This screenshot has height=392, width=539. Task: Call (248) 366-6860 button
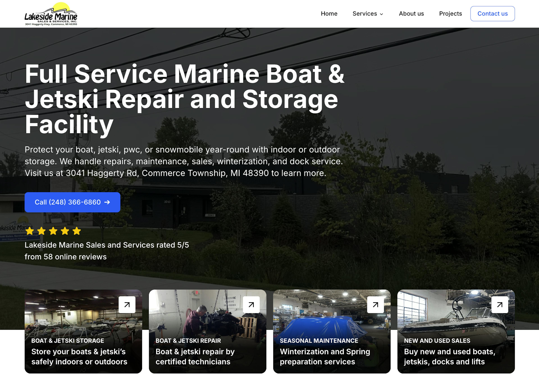point(72,202)
